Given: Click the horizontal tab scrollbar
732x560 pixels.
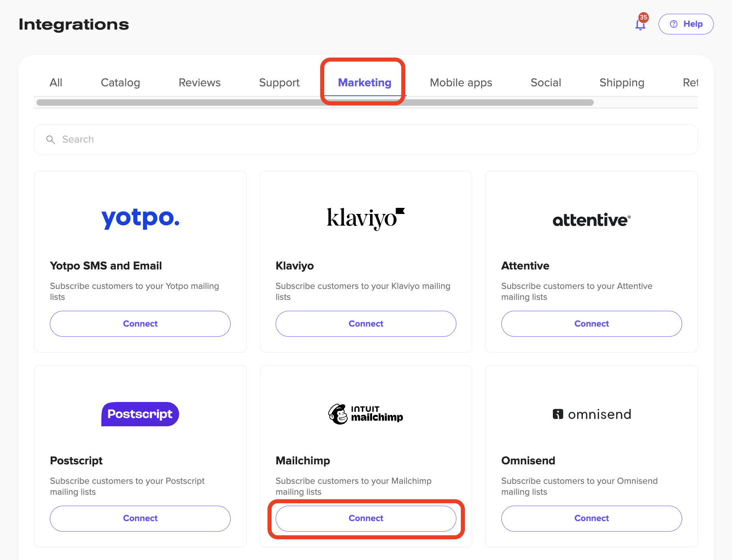Looking at the screenshot, I should [315, 103].
